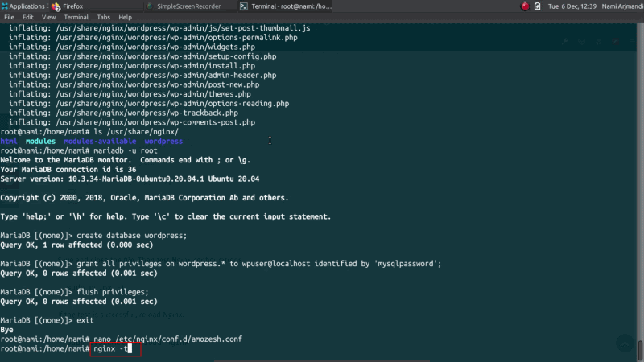Click the terminal vertical scrollbar handle
This screenshot has height=362, width=644.
tap(640, 350)
